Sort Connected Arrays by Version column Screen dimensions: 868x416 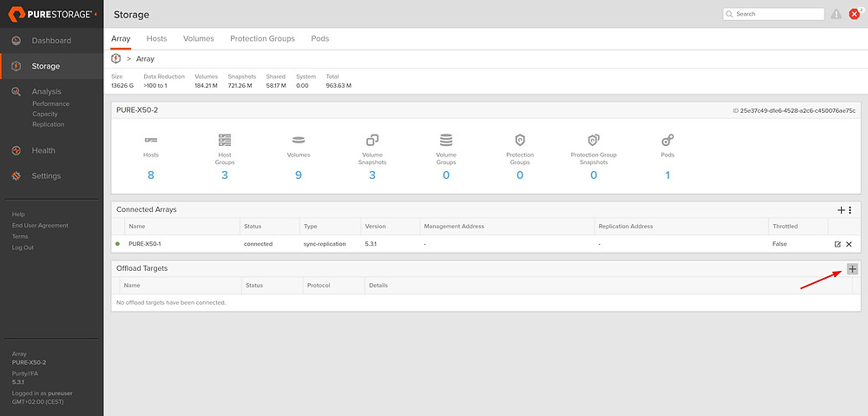pyautogui.click(x=375, y=227)
